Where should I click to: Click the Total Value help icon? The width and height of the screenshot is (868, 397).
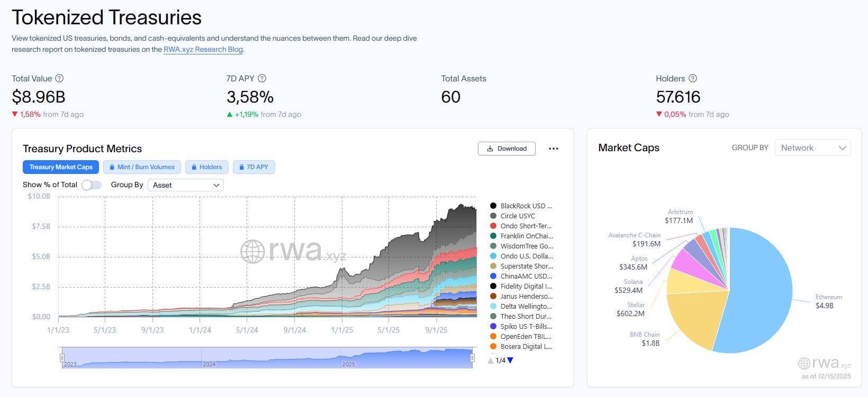pyautogui.click(x=59, y=78)
